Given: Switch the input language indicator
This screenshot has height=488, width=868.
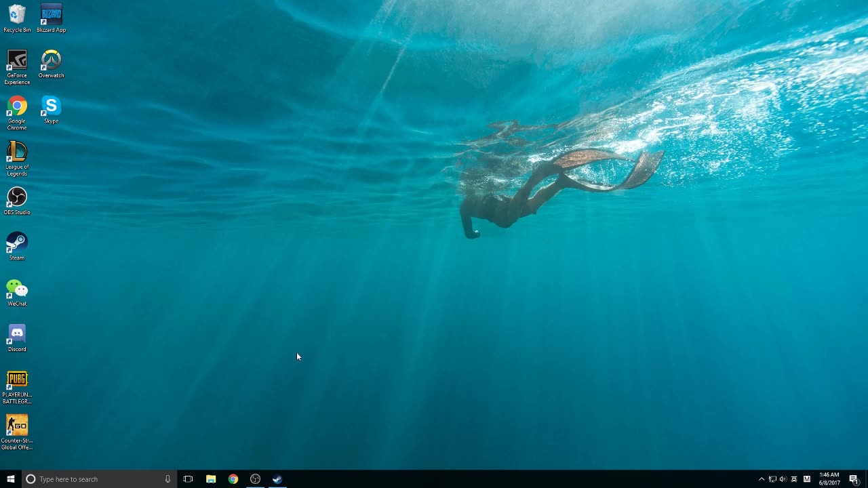Looking at the screenshot, I should click(x=794, y=479).
